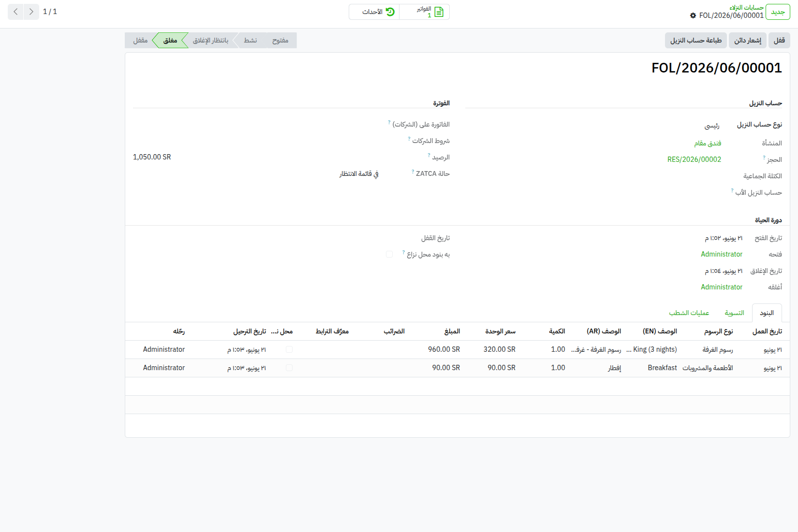Click help icon beside الرصيد label
Screen dimensions: 798x532
[x=429, y=155]
